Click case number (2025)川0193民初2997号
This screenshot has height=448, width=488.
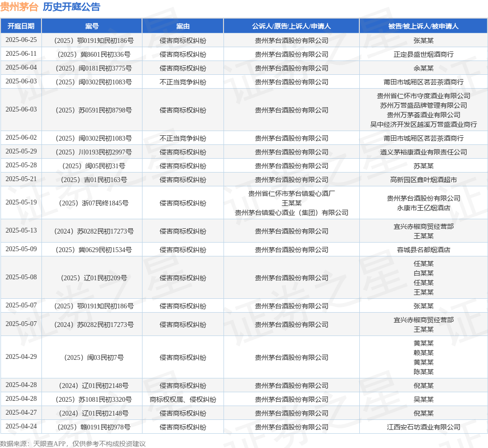click(x=94, y=152)
